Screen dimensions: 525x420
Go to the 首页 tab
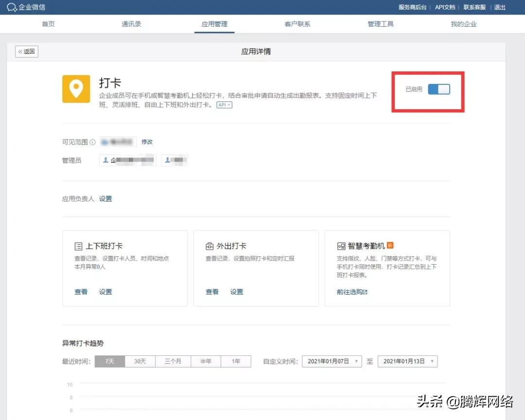[48, 24]
